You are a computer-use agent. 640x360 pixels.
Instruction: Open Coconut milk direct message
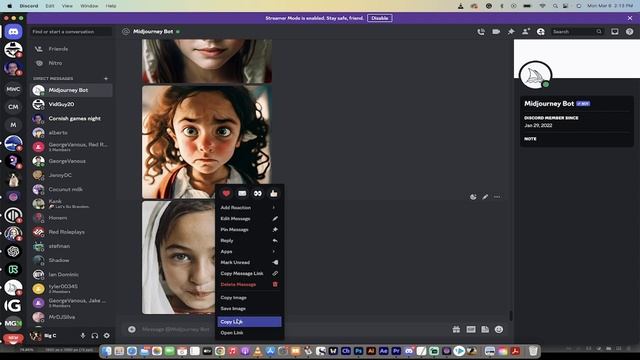[71, 189]
